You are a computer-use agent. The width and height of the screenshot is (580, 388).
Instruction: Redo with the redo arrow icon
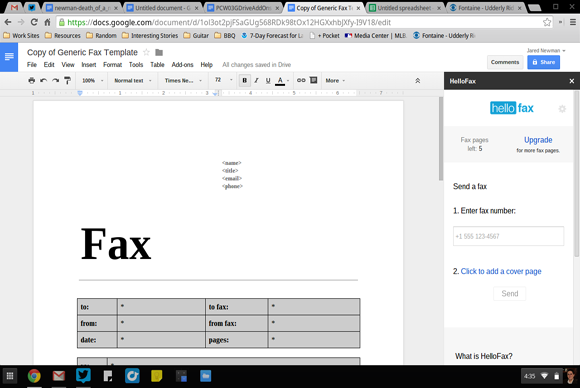(55, 80)
